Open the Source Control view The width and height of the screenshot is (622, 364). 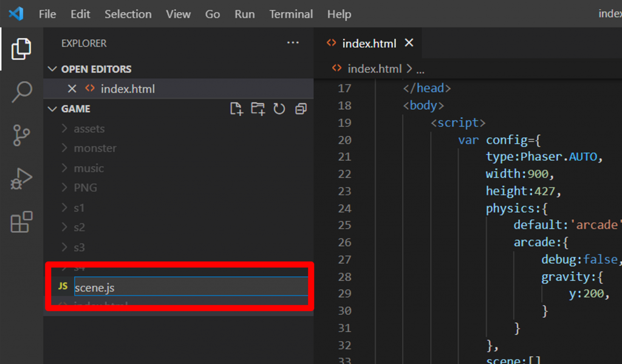point(21,135)
